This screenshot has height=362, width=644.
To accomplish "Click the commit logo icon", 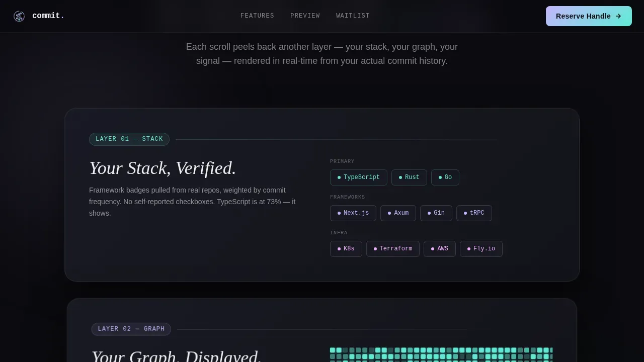I will 19,16.
